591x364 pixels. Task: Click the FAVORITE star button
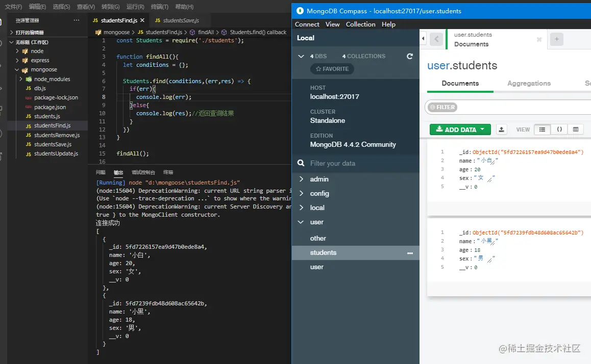coord(332,69)
